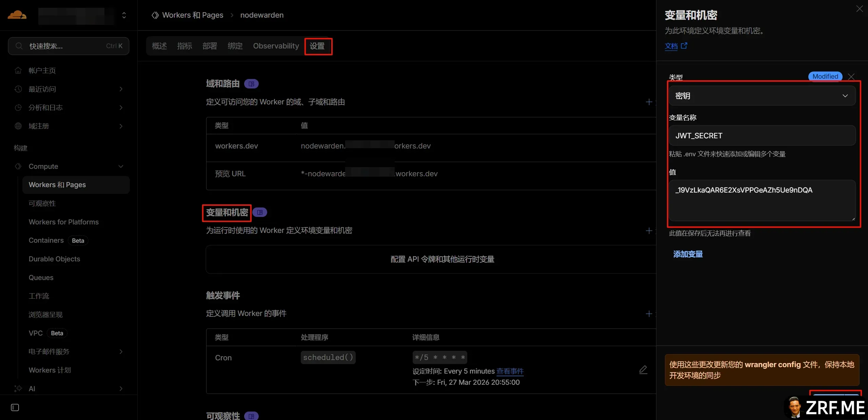The image size is (868, 420).
Task: Open the 查看事件 link
Action: pyautogui.click(x=510, y=371)
